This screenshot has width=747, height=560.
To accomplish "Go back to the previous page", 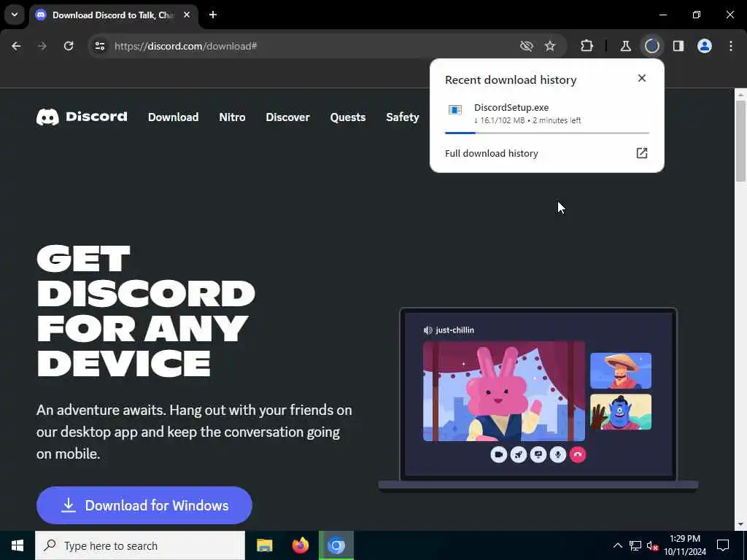I will [x=16, y=46].
